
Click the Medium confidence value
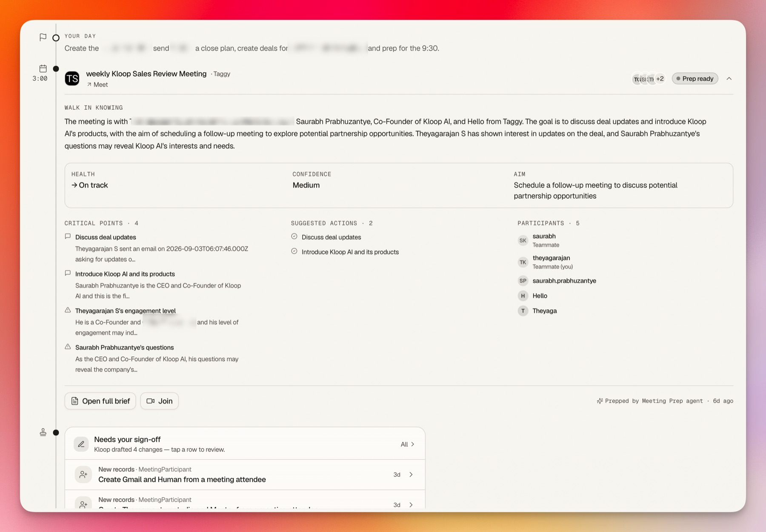306,185
